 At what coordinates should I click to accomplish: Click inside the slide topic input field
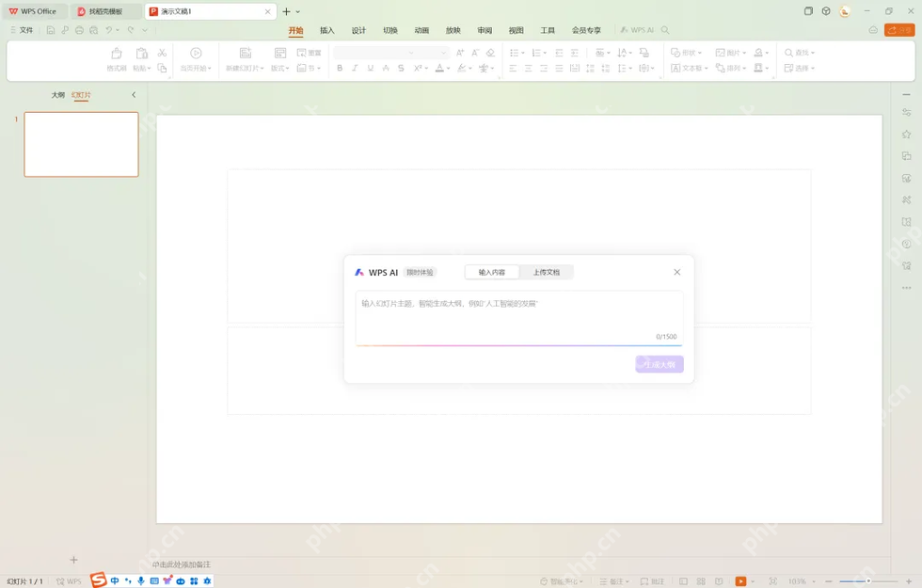[x=519, y=318]
